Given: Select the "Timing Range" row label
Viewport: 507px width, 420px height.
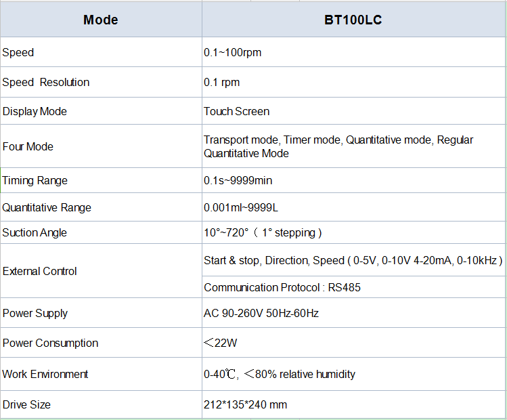Looking at the screenshot, I should click(x=35, y=180).
